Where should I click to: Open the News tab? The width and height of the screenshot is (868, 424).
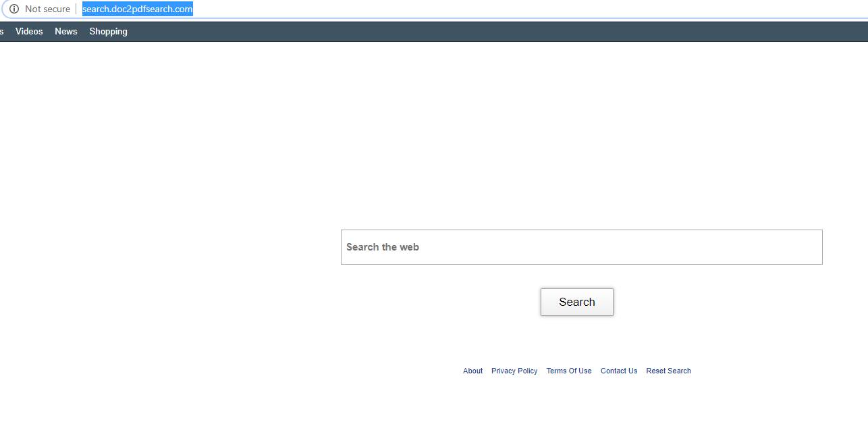click(x=66, y=32)
